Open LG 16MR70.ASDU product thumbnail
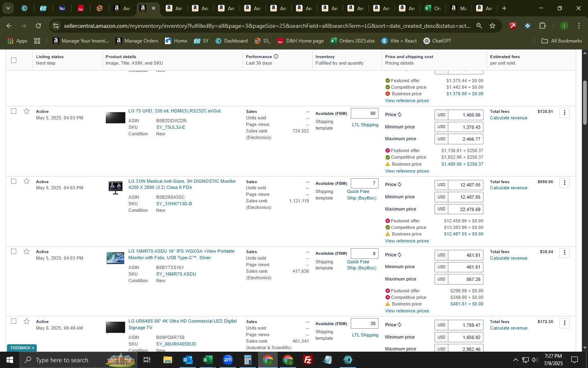Image resolution: width=588 pixels, height=368 pixels. click(116, 258)
